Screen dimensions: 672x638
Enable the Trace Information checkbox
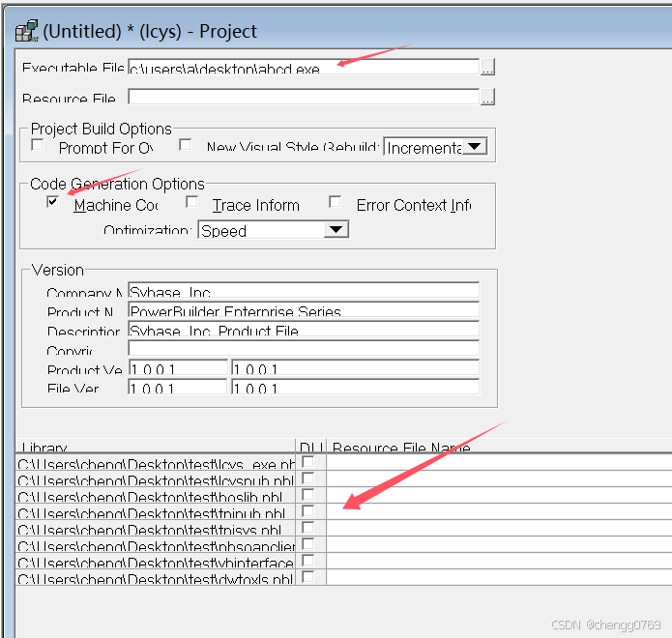[192, 203]
